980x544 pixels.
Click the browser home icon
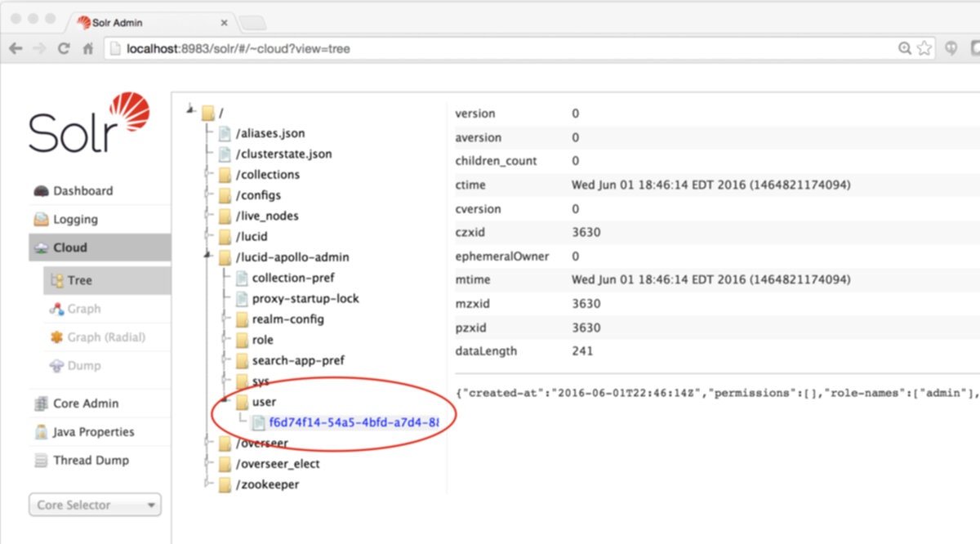click(x=87, y=48)
